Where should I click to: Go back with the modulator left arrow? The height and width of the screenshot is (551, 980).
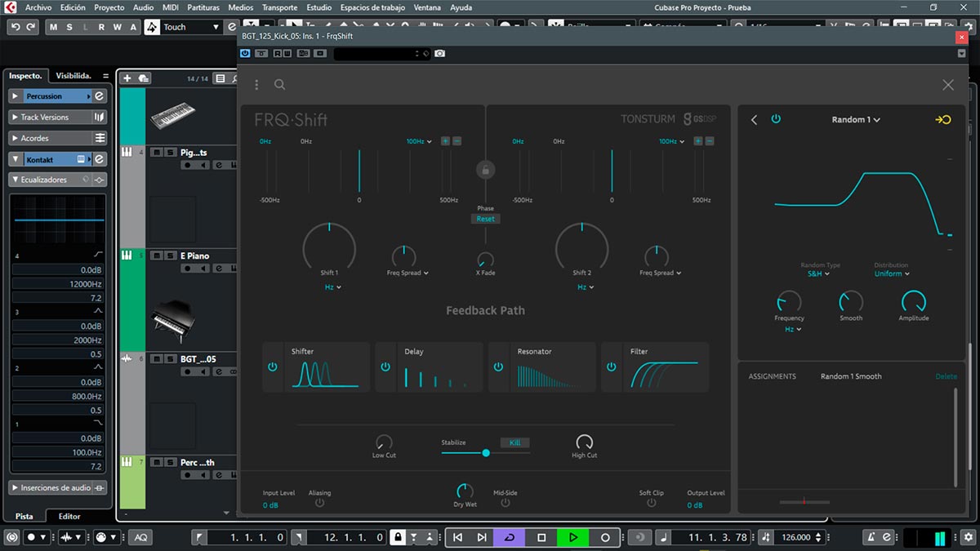(x=754, y=120)
